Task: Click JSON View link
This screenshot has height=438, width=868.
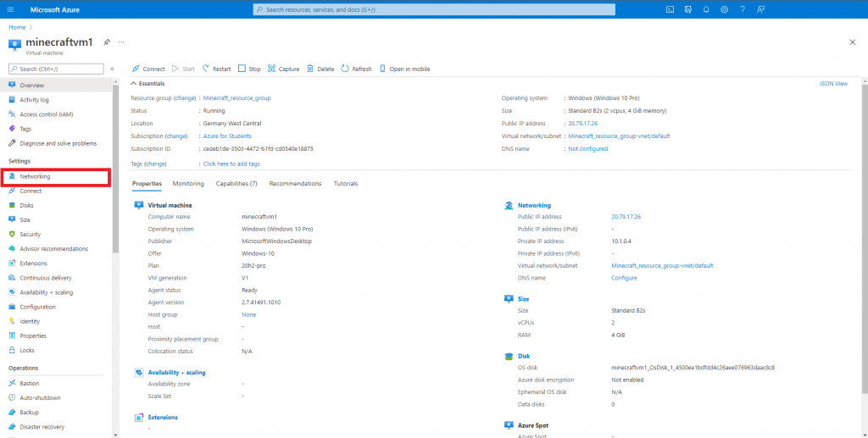Action: click(833, 84)
